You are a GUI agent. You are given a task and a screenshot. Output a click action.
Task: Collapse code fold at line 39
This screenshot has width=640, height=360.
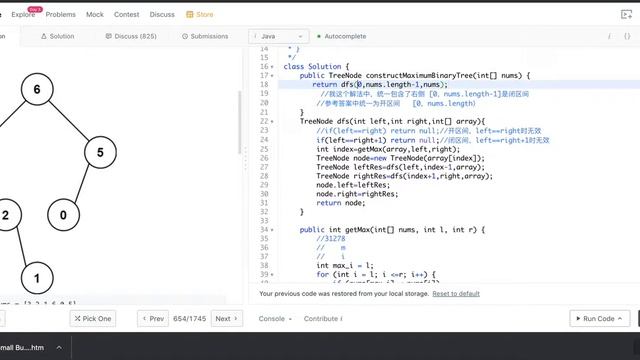pos(272,275)
